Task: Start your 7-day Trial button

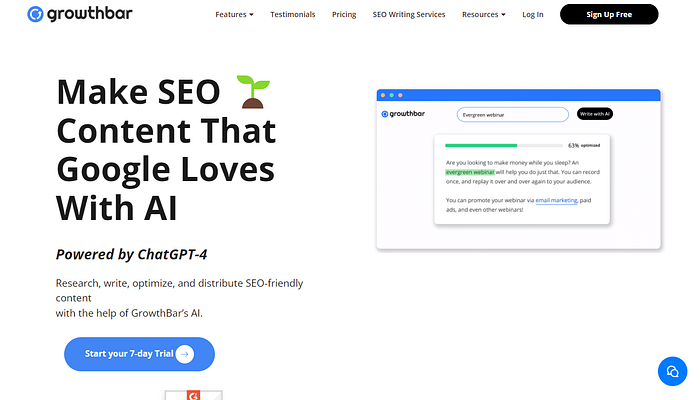Action: pos(139,354)
